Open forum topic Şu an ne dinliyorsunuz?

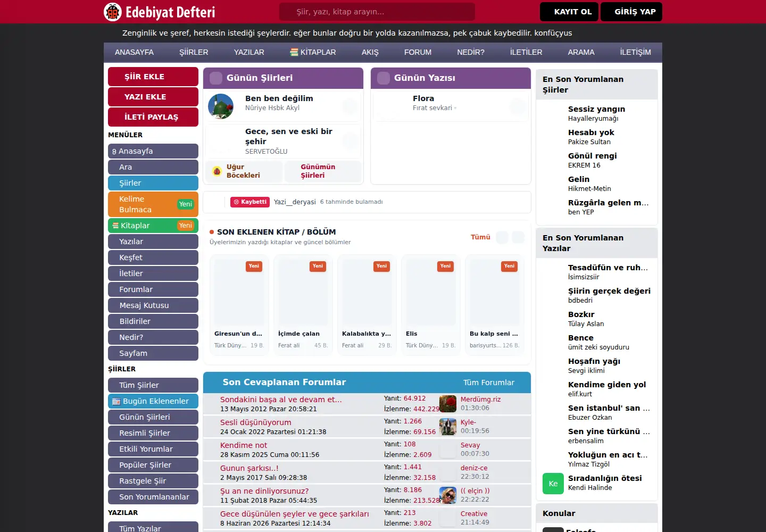(x=264, y=491)
